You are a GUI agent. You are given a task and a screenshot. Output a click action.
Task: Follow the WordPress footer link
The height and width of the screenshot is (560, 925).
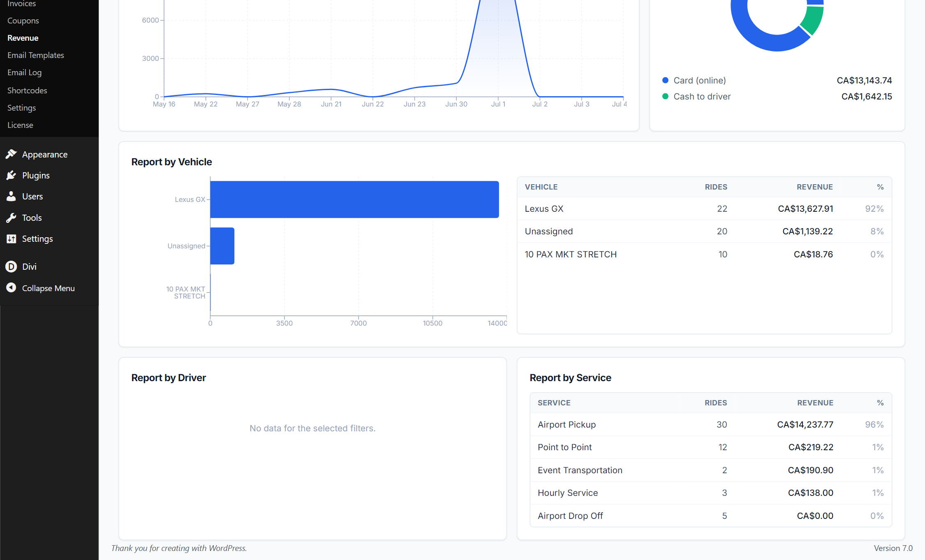(x=227, y=548)
